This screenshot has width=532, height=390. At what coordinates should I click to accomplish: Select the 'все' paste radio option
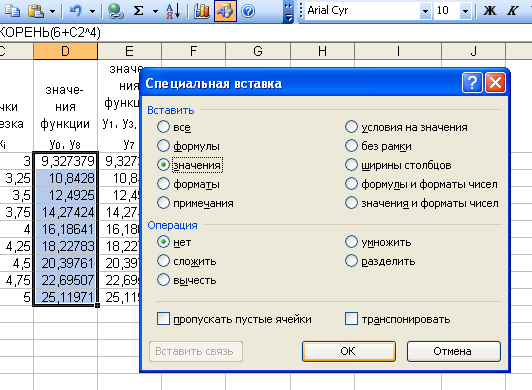click(x=163, y=127)
